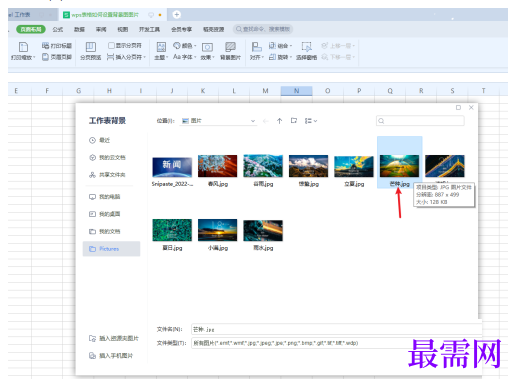Switch to the 公式 tab
This screenshot has width=520, height=385.
58,29
